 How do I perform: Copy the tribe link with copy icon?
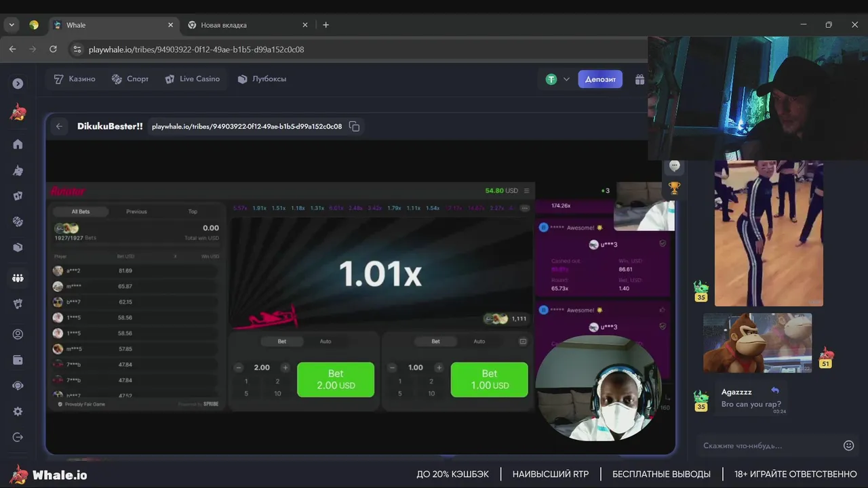coord(354,126)
